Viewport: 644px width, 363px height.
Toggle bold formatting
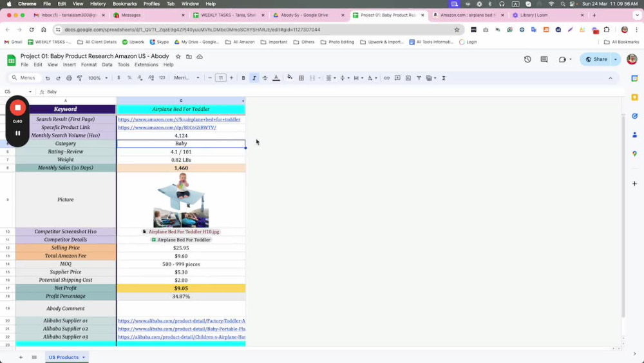[x=243, y=78]
